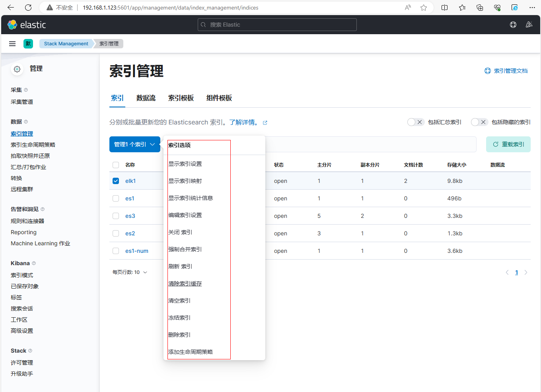This screenshot has width=541, height=392.
Task: Open the 索引管理文档 link
Action: tap(510, 71)
